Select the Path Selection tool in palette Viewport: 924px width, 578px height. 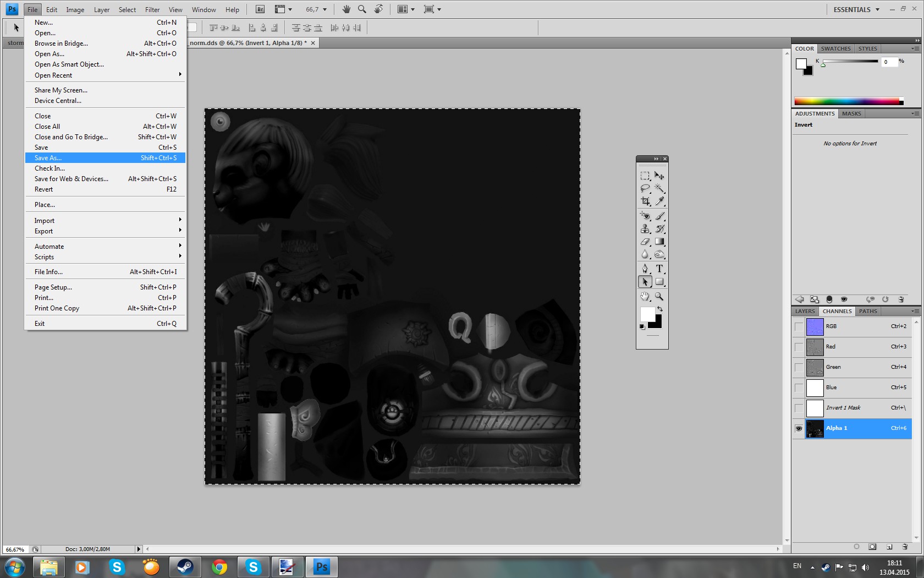(645, 282)
